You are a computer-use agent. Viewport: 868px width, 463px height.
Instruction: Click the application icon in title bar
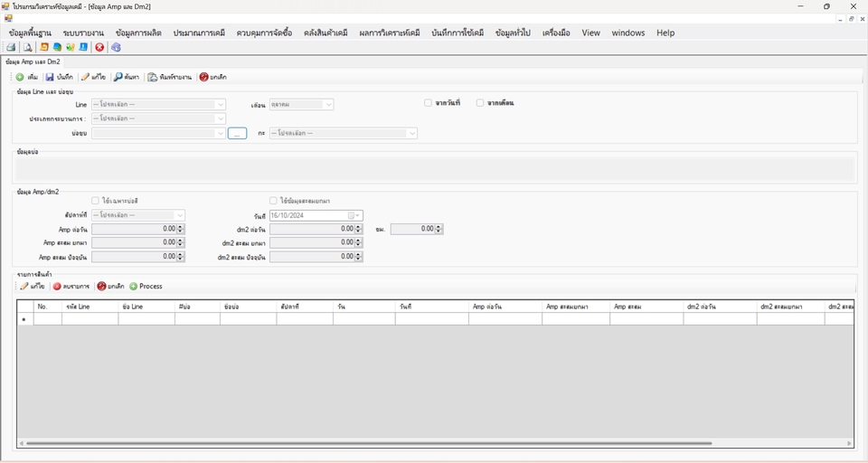point(5,6)
